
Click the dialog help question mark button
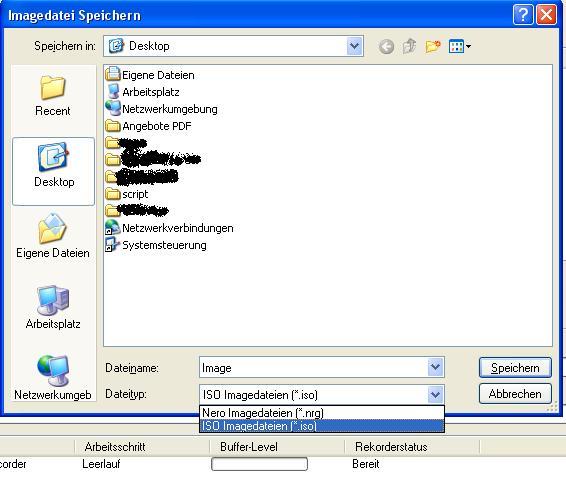point(523,15)
